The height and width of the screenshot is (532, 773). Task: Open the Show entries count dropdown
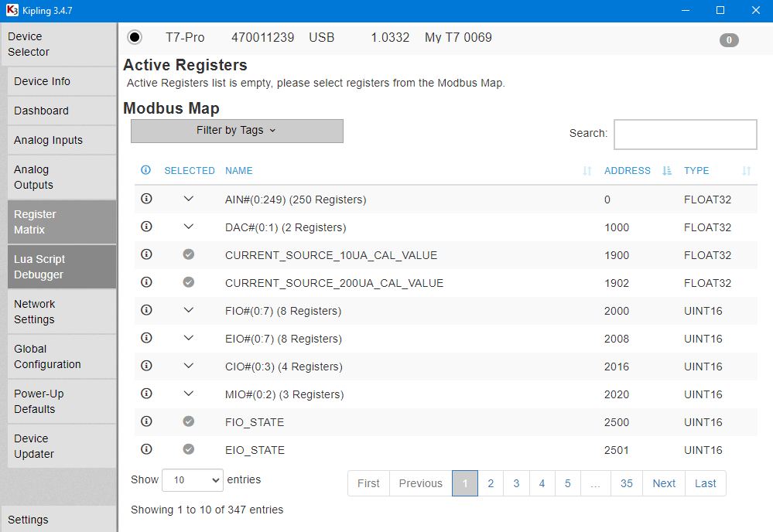192,480
